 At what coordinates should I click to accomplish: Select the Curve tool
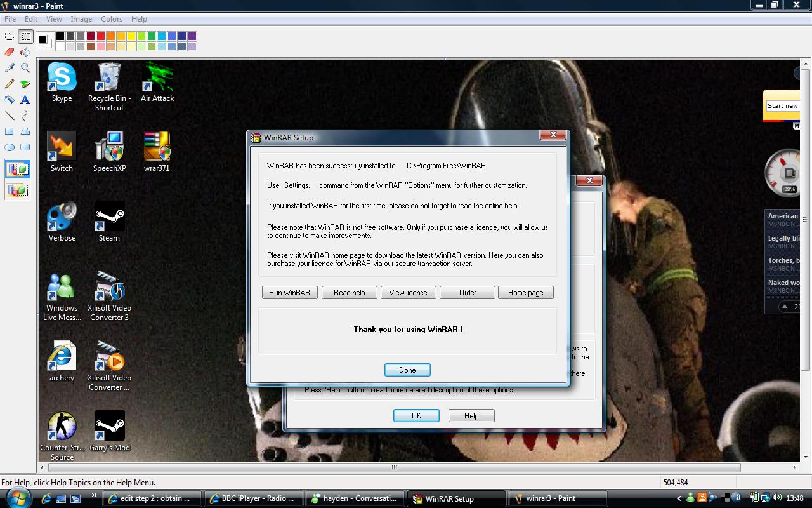pyautogui.click(x=25, y=116)
